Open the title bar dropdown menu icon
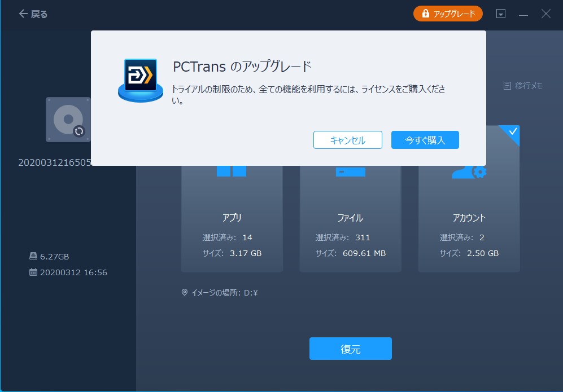Screen dimensions: 563x392 tap(500, 14)
